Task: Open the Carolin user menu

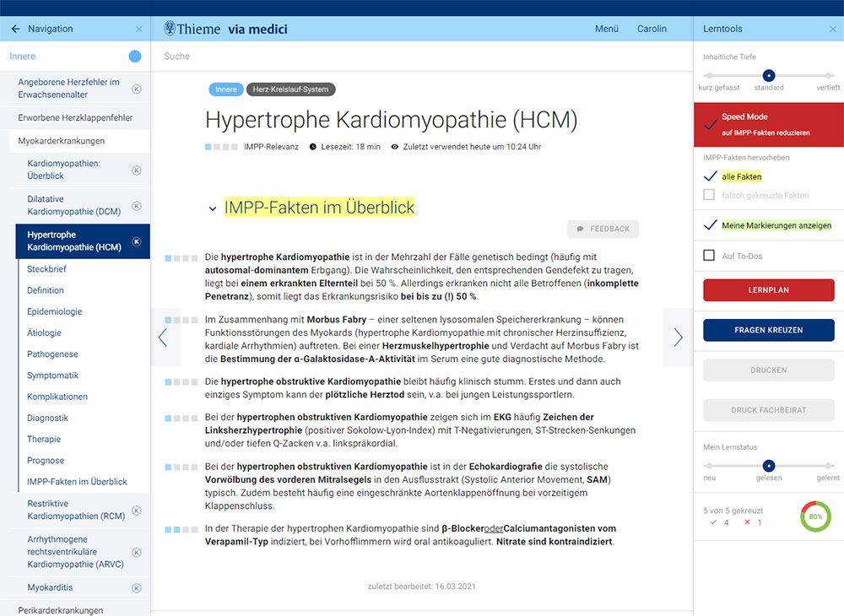Action: click(652, 29)
